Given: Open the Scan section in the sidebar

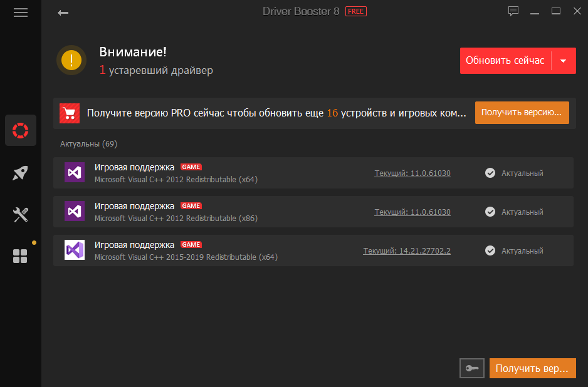Looking at the screenshot, I should (21, 130).
